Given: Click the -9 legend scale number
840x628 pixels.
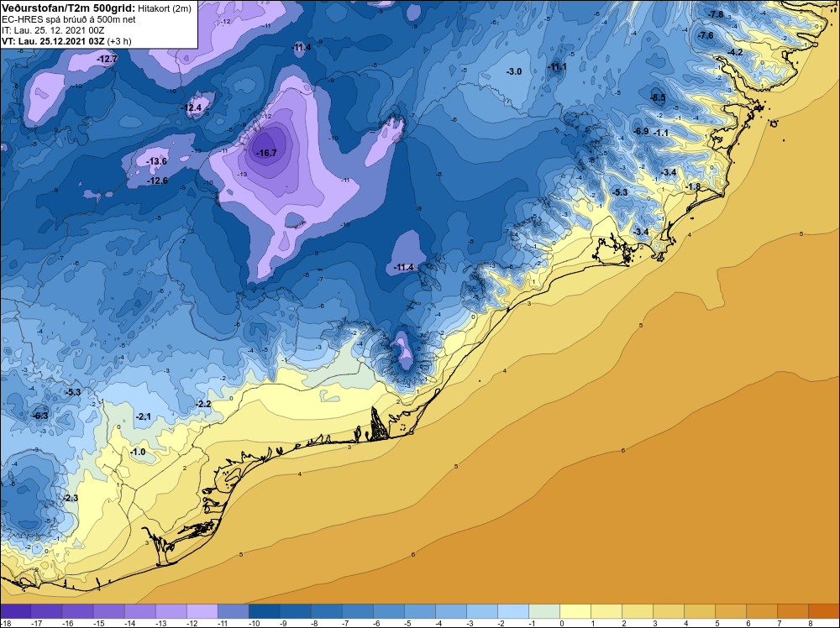Looking at the screenshot, I should 284,623.
